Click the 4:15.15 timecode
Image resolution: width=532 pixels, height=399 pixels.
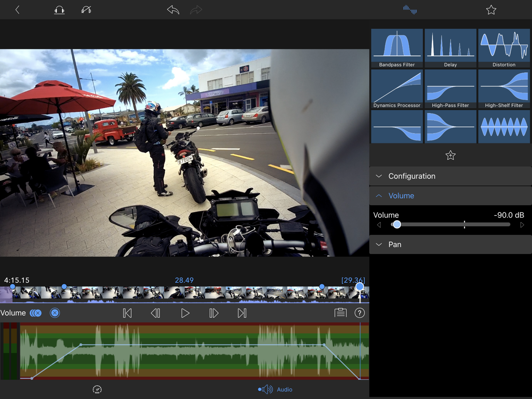click(17, 280)
